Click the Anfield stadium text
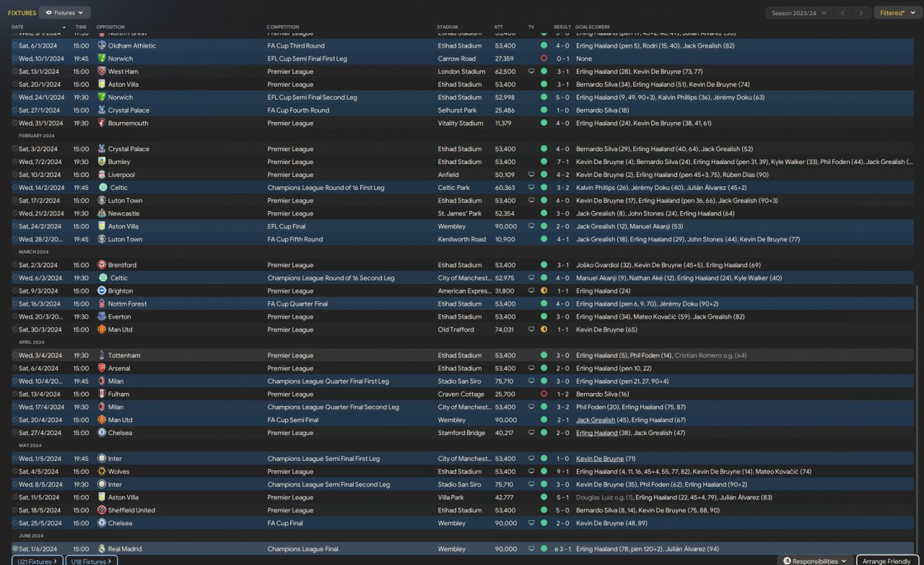Image resolution: width=924 pixels, height=565 pixels. coord(448,175)
